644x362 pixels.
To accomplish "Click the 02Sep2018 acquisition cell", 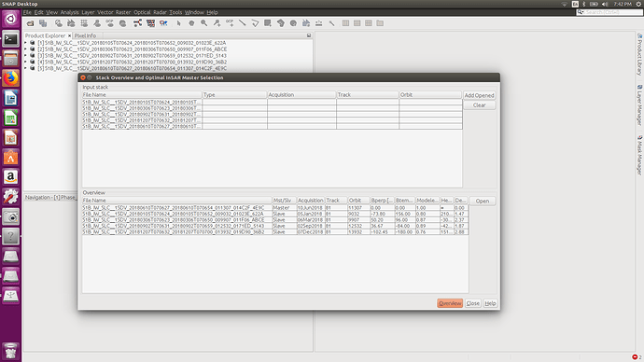I will (x=311, y=226).
